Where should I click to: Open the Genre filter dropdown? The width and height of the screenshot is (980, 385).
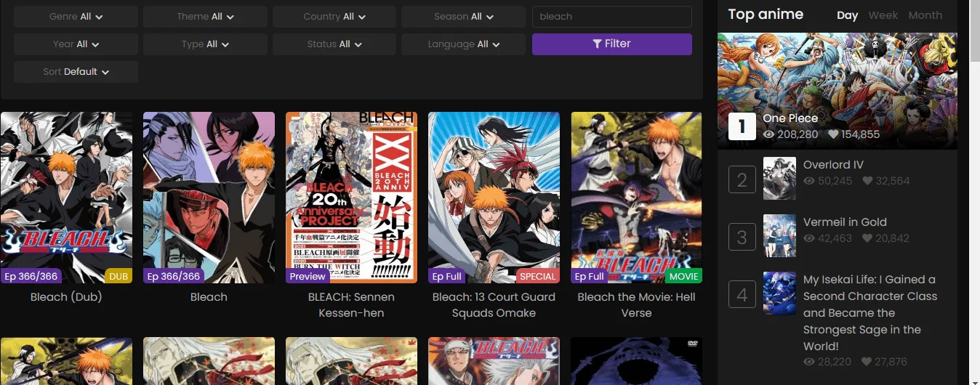[76, 16]
